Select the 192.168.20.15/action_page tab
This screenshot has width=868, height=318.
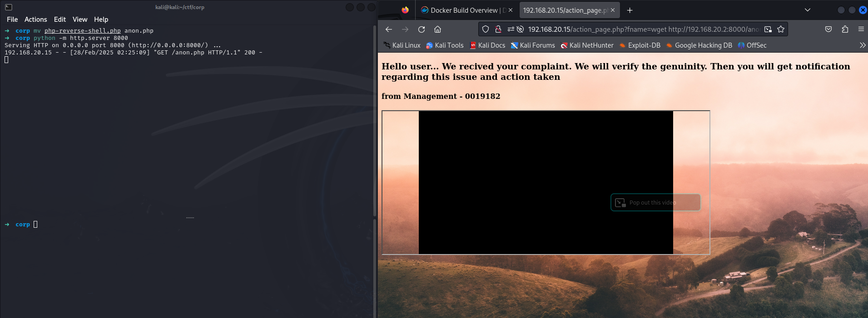(x=570, y=10)
